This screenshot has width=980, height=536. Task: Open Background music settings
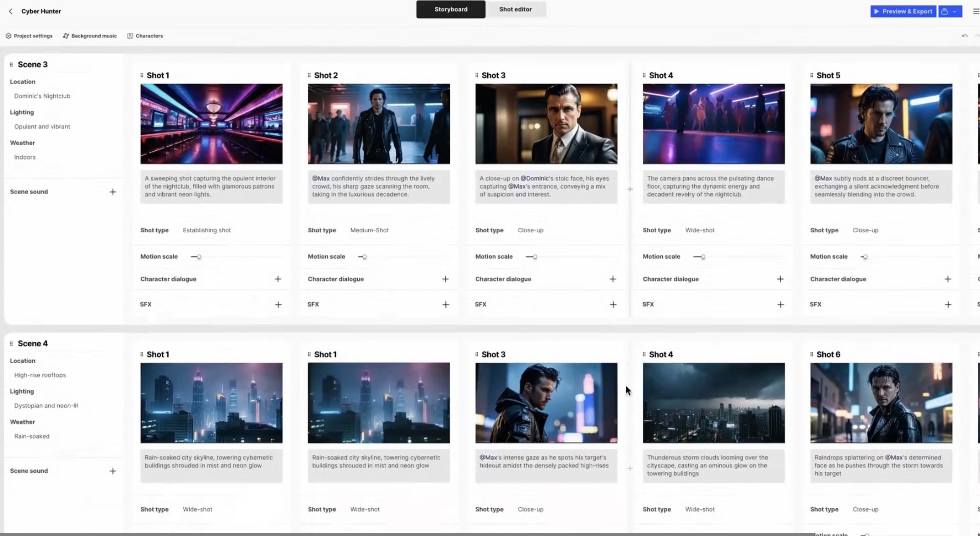(90, 36)
